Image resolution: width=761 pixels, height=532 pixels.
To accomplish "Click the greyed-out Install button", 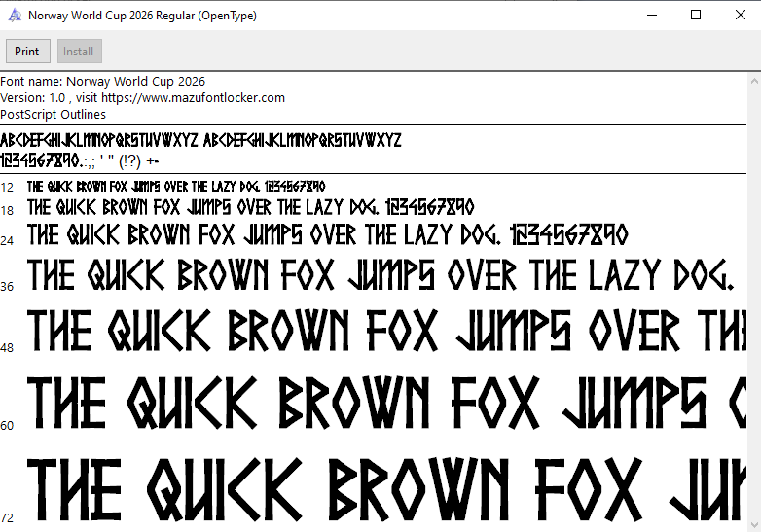I will tap(79, 52).
